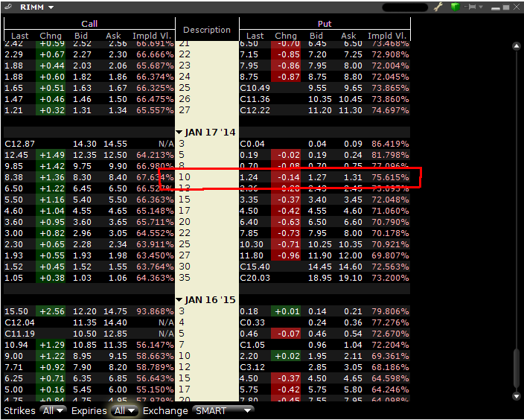Select the highlighted strike 10 put bid 1.27
This screenshot has width=524, height=420.
(x=316, y=177)
